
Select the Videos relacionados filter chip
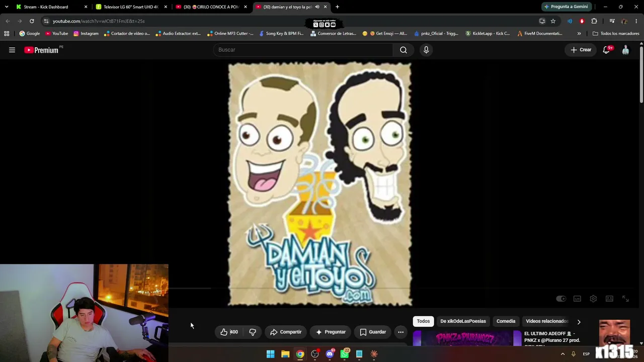pyautogui.click(x=546, y=321)
